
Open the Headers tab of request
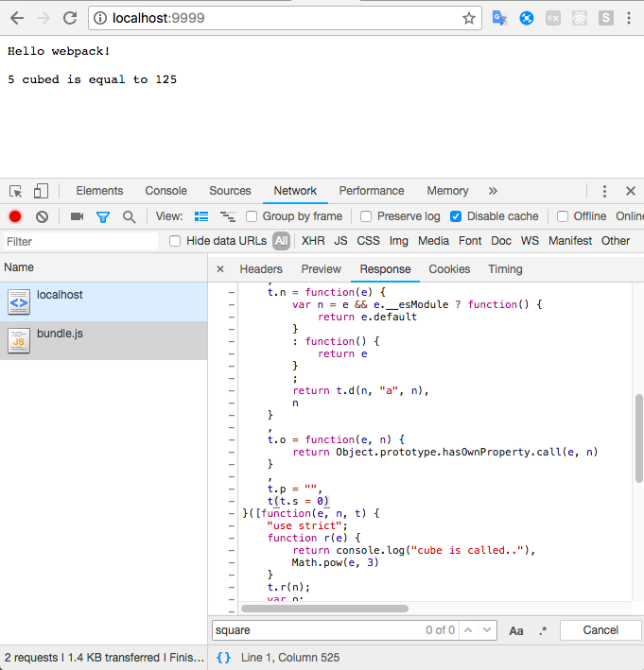(261, 269)
